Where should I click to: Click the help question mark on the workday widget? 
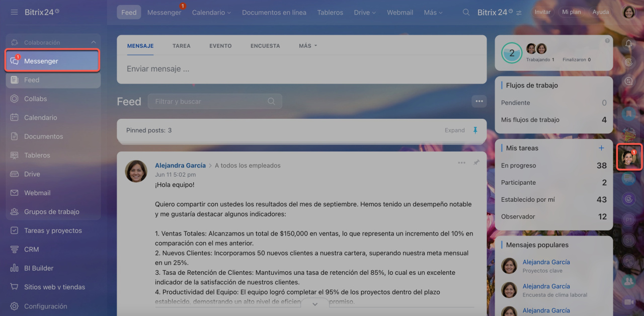coord(607,41)
